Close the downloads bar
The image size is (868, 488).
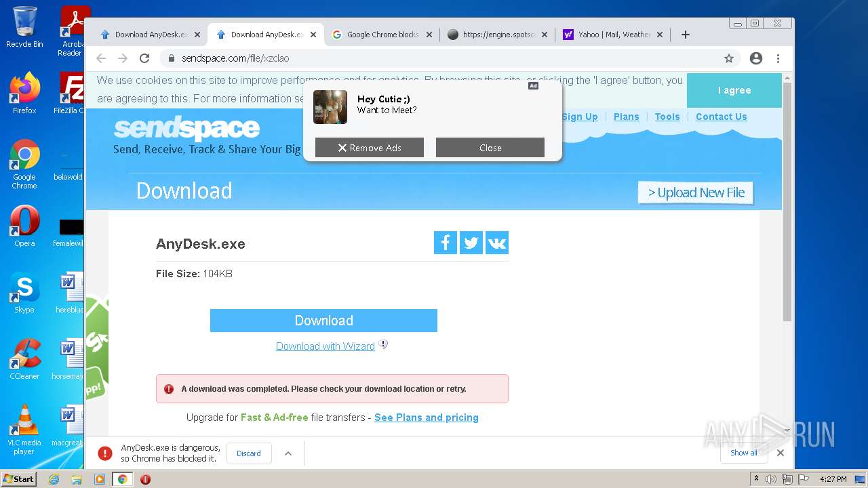[781, 453]
